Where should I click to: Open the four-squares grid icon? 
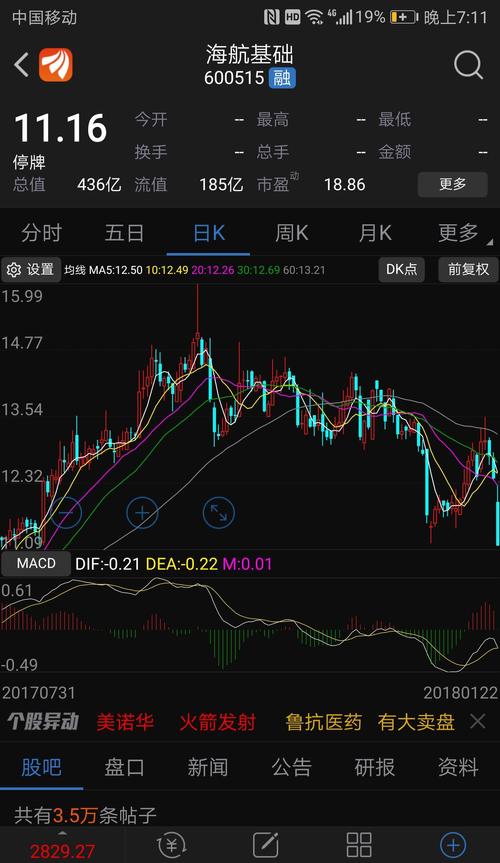(359, 844)
